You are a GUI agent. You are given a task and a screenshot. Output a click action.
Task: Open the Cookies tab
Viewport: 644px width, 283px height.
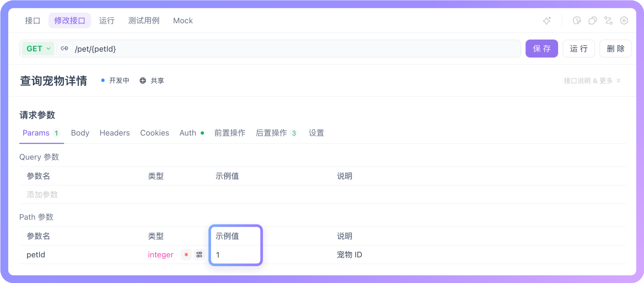(155, 133)
